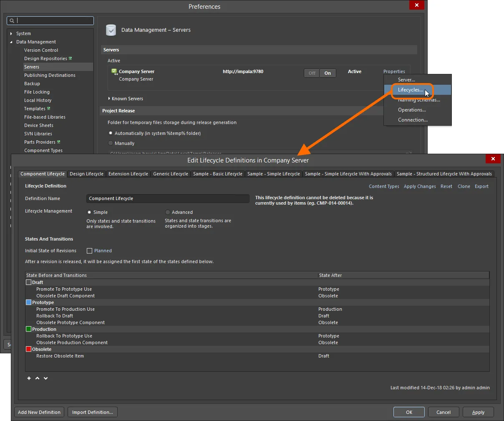Click the plus icon to add a state
Image resolution: width=504 pixels, height=421 pixels.
29,378
